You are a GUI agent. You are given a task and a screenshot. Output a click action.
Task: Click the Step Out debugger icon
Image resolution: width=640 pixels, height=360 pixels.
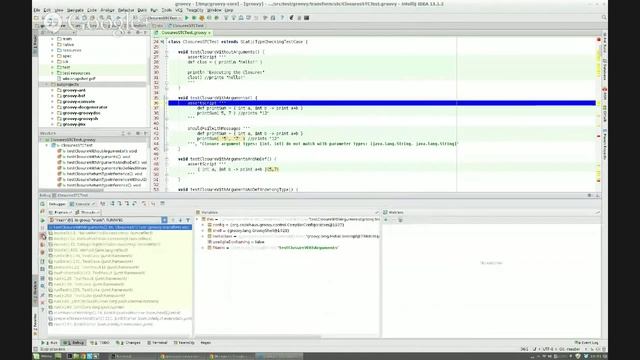134,204
